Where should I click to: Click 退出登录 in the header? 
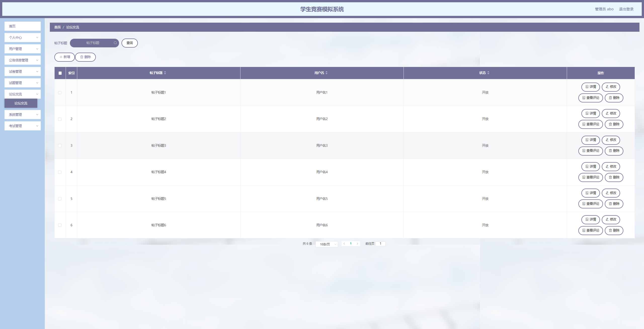click(626, 9)
